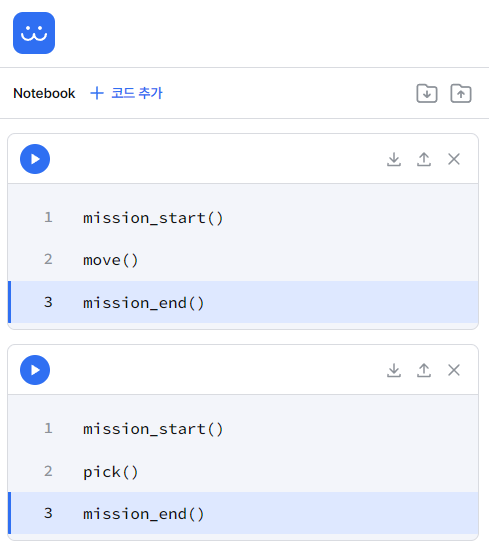Download the first code cell

[x=394, y=159]
